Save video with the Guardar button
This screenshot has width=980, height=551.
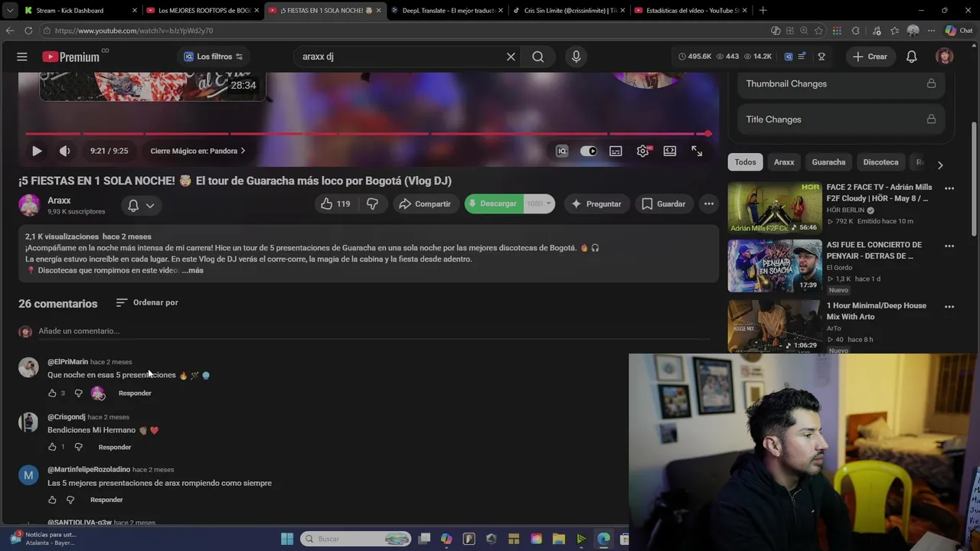click(663, 204)
